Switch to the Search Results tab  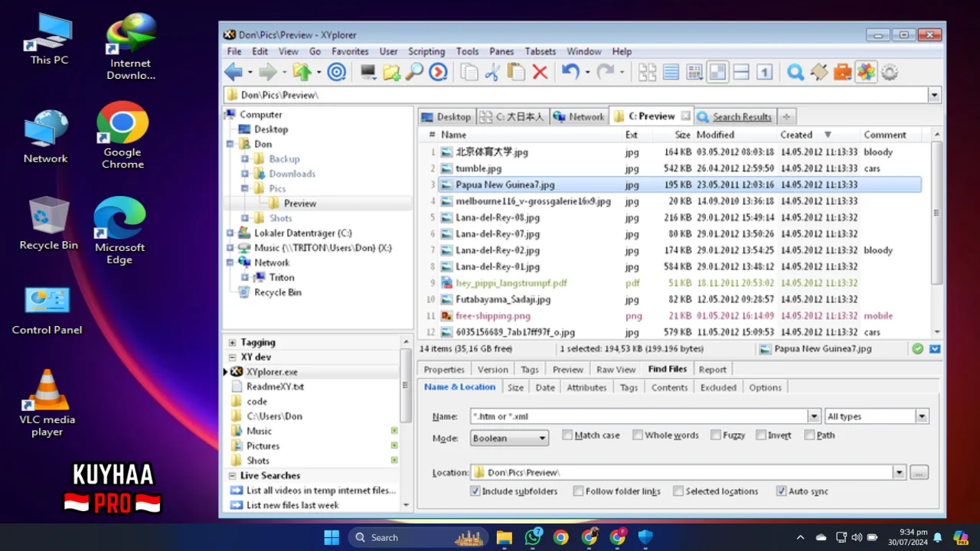tap(734, 116)
